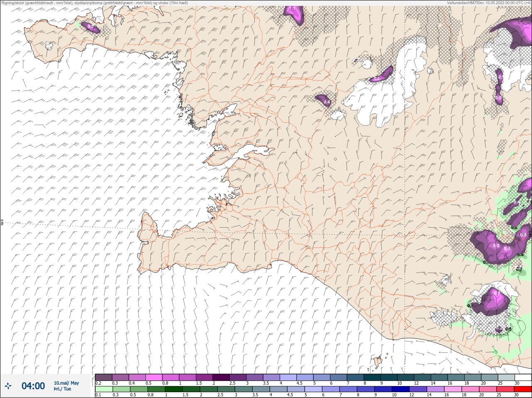Select the 0.2 mauve swatch in snow legend

pos(103,377)
